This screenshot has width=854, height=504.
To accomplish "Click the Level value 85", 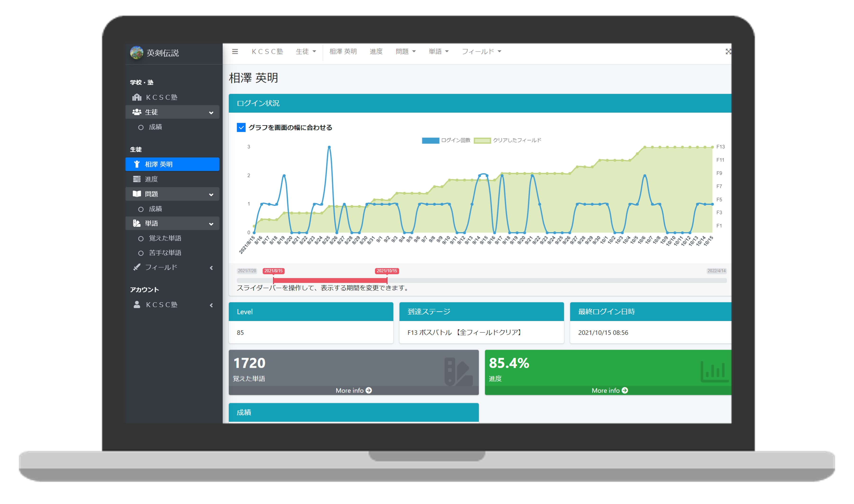I will (240, 333).
